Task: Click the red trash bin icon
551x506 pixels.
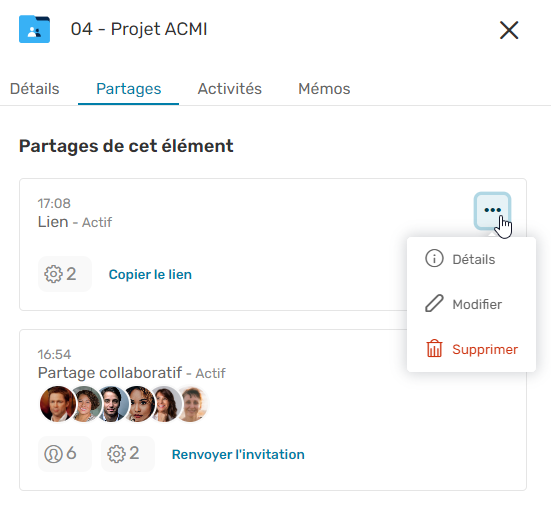Action: click(x=434, y=349)
